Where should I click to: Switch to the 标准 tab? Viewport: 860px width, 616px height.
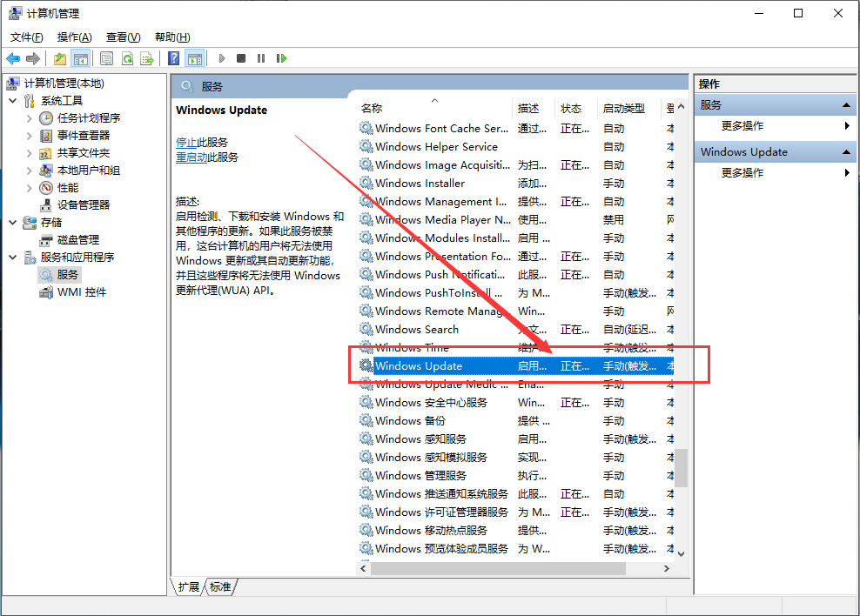[x=220, y=587]
